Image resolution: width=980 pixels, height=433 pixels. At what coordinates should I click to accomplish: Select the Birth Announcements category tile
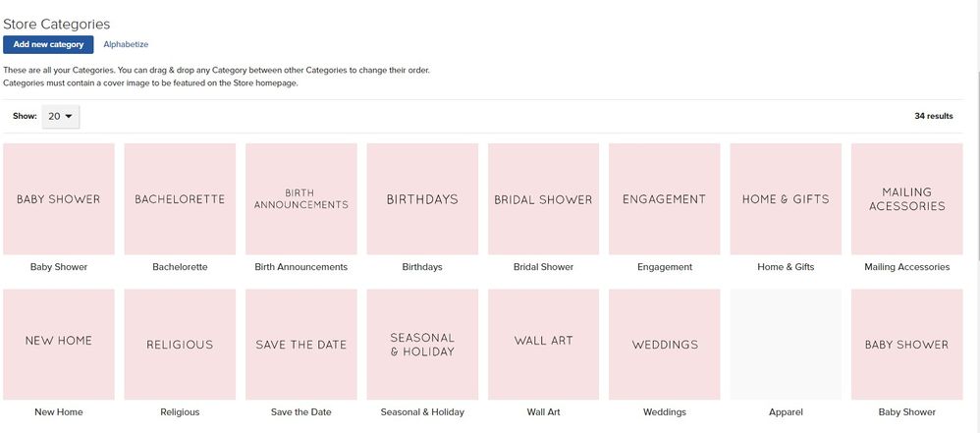(301, 198)
